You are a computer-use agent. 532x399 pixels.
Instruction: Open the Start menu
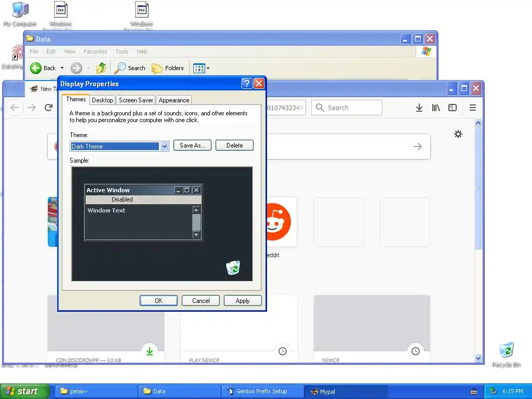coord(24,391)
